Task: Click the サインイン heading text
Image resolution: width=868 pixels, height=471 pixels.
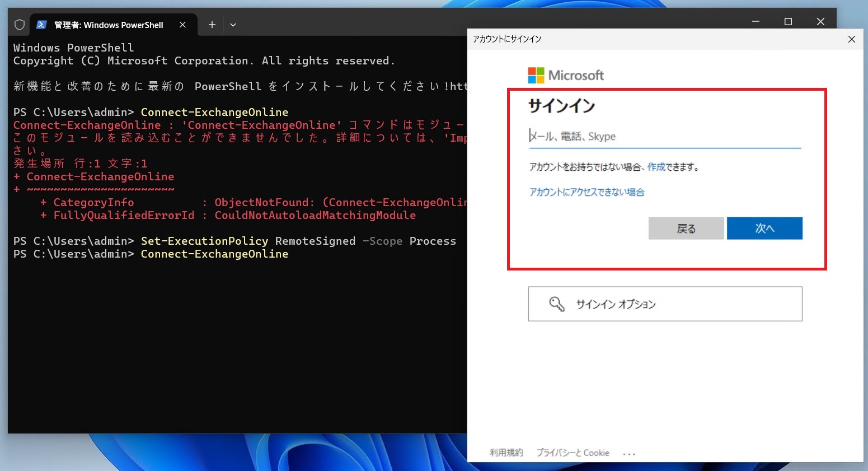Action: pos(562,106)
